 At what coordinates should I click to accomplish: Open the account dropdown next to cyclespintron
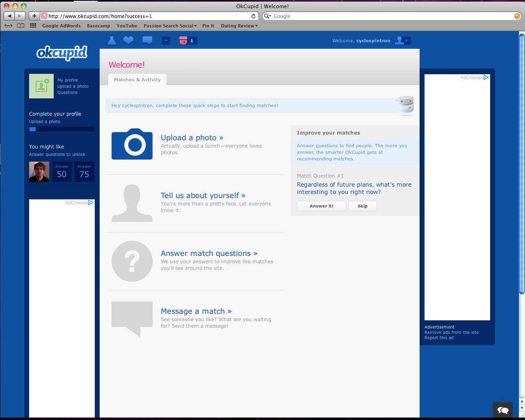(x=402, y=41)
